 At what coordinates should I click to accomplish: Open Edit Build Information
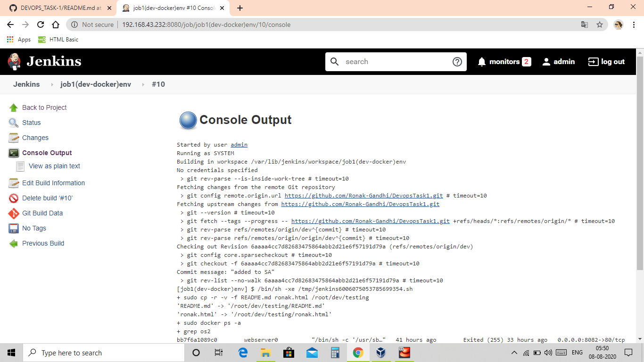coord(53,183)
